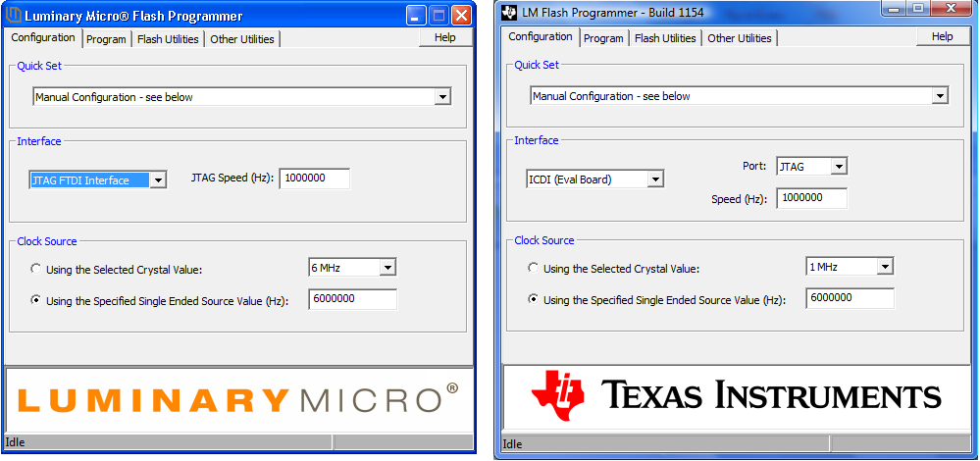Click Help button in Luminary Micro window
This screenshot has width=980, height=461.
click(445, 37)
